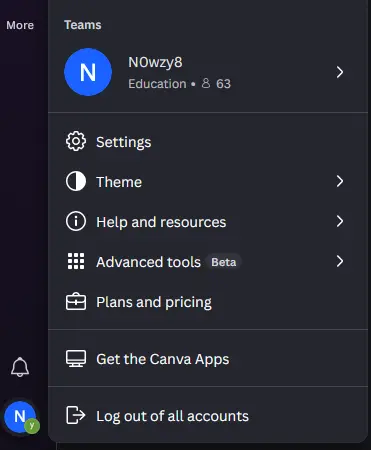Click the Advanced tools grid icon
The image size is (371, 451).
tap(76, 261)
